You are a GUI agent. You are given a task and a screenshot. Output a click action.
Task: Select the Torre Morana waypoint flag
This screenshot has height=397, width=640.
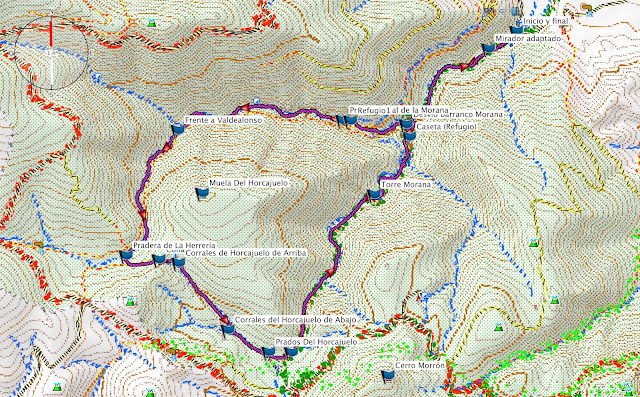point(374,195)
